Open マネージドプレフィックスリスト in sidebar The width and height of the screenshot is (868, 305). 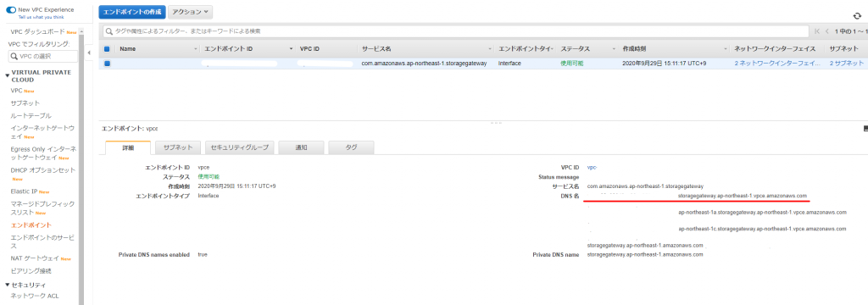point(42,208)
